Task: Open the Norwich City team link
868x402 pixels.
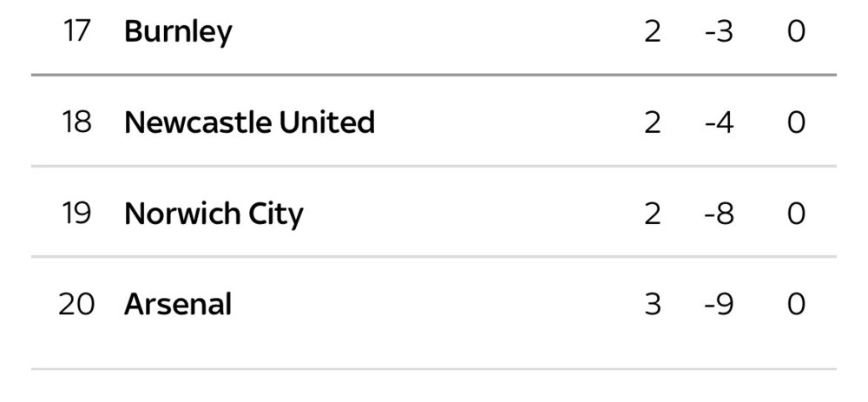Action: coord(214,214)
